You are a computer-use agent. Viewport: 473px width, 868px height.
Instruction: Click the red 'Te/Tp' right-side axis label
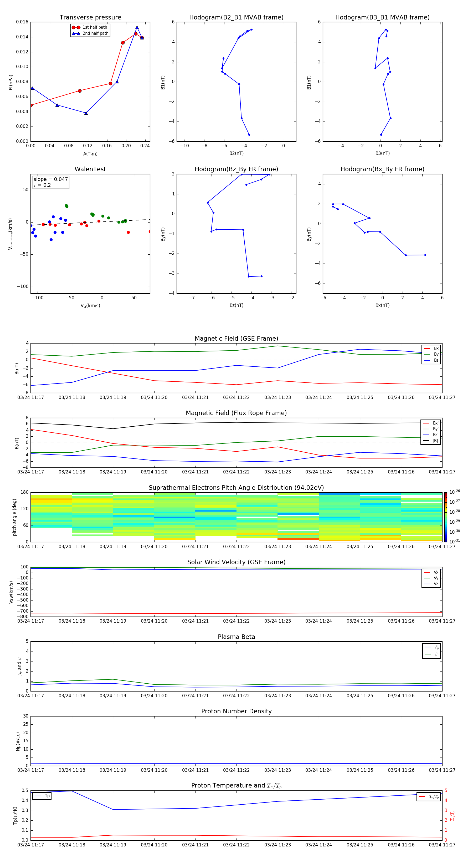[x=453, y=815]
